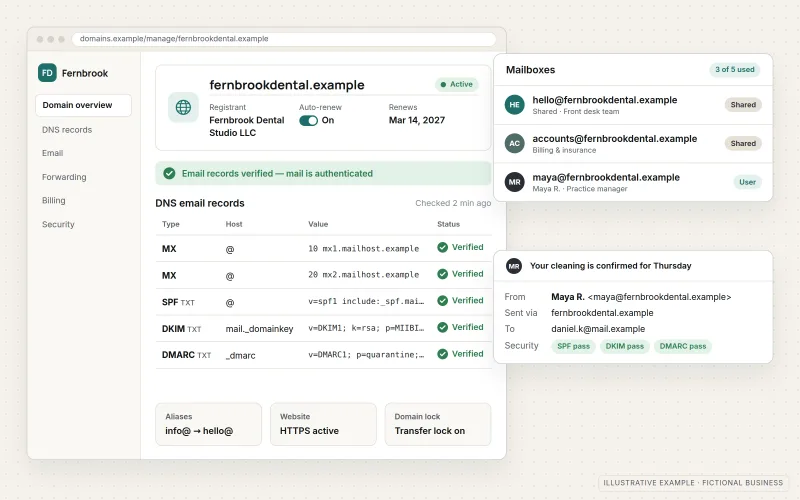This screenshot has height=500, width=800.
Task: Open Domain overview in sidebar
Action: click(x=84, y=105)
